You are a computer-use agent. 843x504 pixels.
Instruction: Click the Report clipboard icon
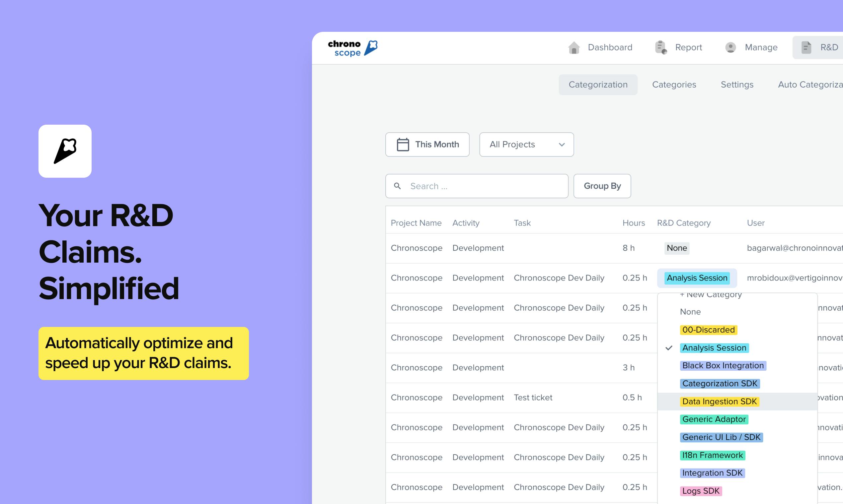(x=661, y=47)
